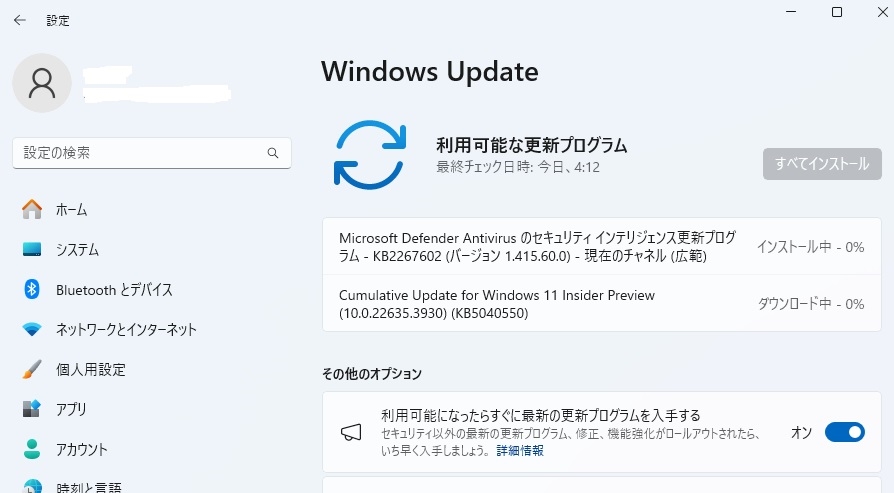Click the 最終チェック日時 text

[x=518, y=167]
